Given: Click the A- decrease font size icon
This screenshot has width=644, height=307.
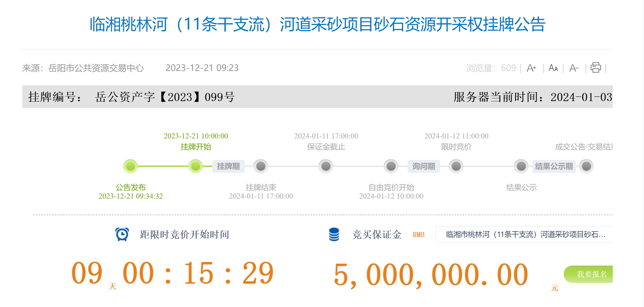Looking at the screenshot, I should (x=574, y=68).
